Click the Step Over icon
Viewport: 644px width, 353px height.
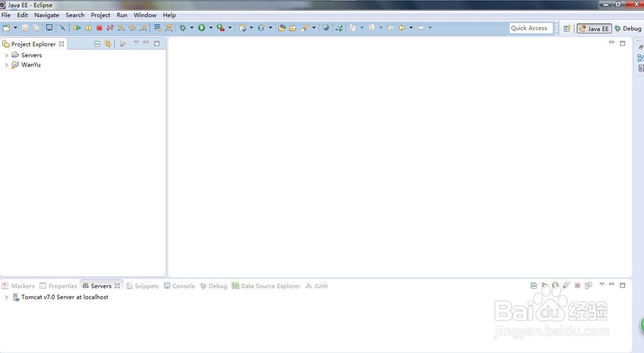(132, 28)
